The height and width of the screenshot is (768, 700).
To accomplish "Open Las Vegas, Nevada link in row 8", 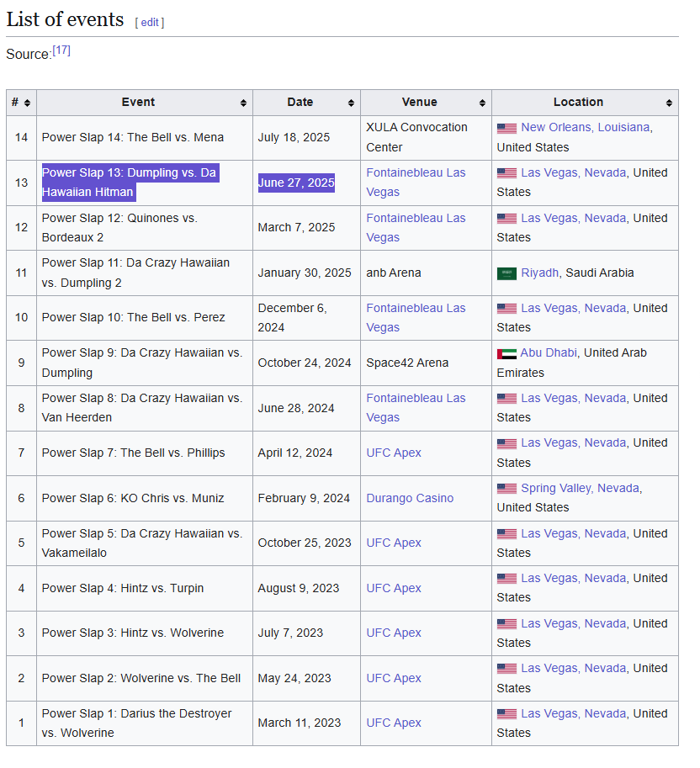I will (574, 398).
